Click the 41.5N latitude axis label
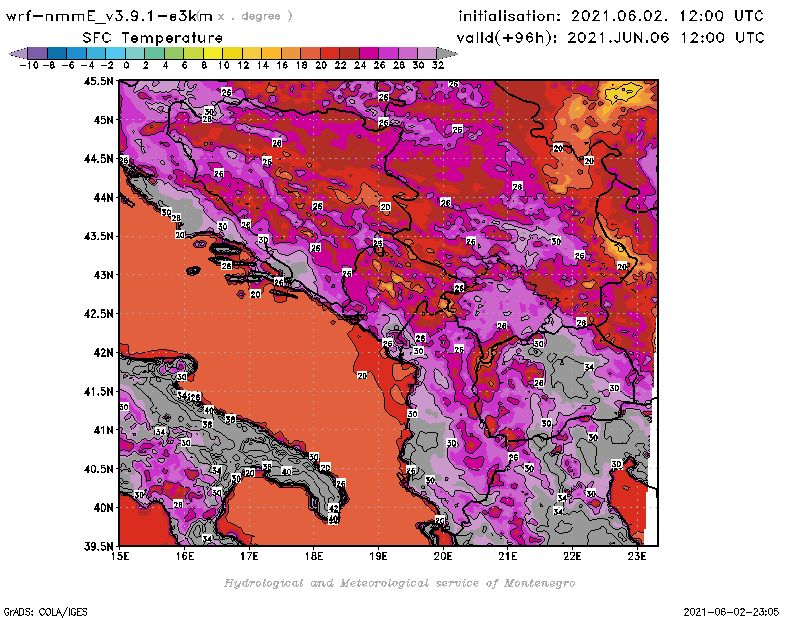Viewport: 800px width, 618px height. click(x=98, y=391)
